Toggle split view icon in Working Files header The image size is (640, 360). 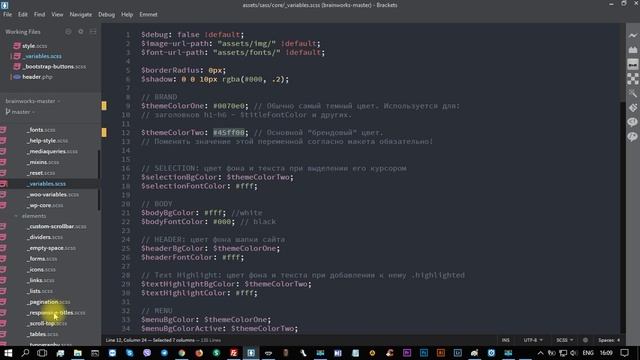pos(93,31)
